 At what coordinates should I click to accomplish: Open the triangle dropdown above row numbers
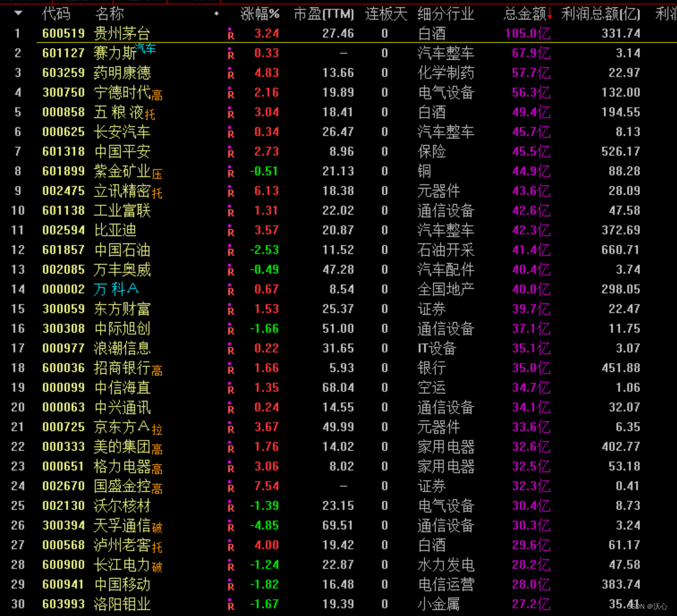[x=18, y=13]
